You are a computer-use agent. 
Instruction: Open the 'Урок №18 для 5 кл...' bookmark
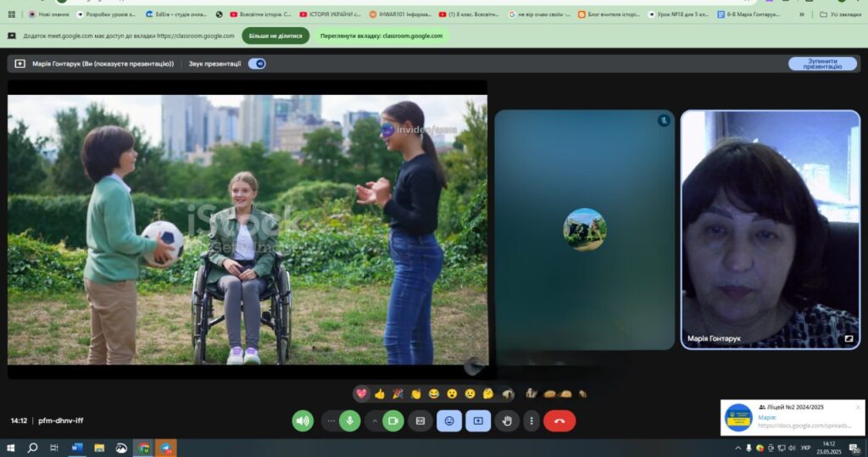(x=678, y=14)
